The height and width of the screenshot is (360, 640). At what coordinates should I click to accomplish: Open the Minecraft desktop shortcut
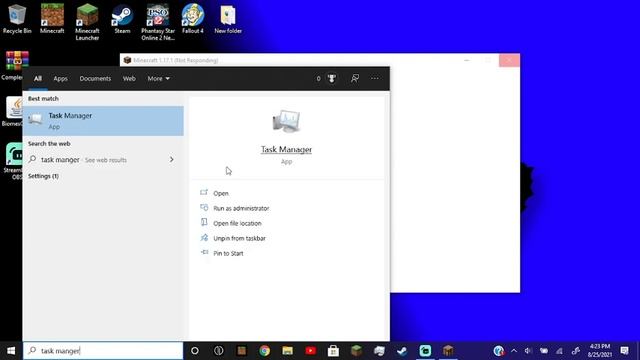tap(52, 18)
